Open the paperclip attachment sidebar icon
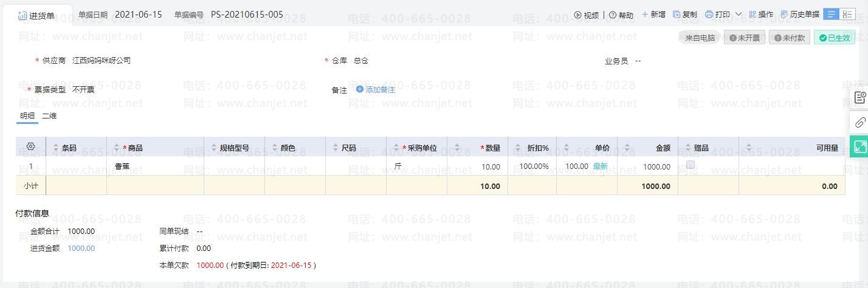The width and height of the screenshot is (868, 288). [x=859, y=123]
